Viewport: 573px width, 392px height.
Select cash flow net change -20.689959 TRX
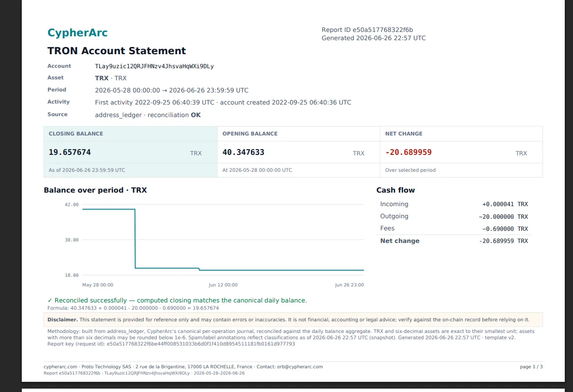click(x=504, y=241)
